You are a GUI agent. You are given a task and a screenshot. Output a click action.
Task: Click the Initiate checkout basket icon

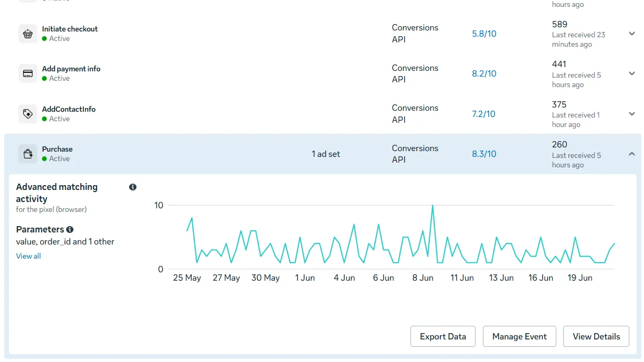(28, 34)
